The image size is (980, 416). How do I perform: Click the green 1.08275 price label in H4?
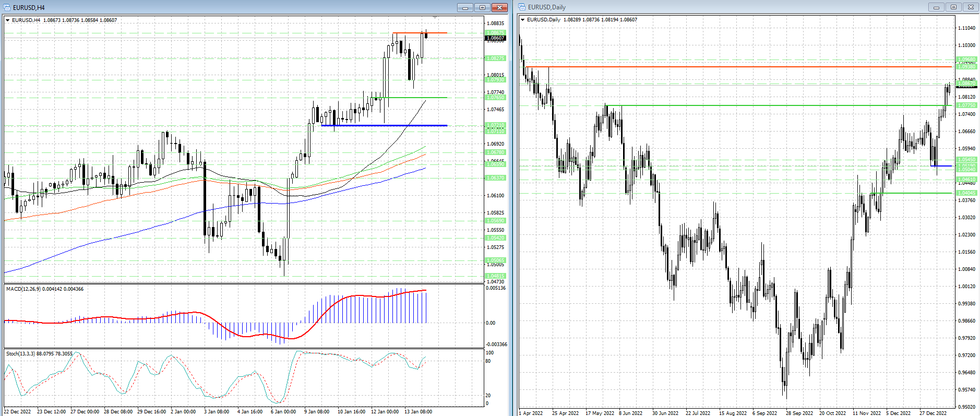click(495, 58)
